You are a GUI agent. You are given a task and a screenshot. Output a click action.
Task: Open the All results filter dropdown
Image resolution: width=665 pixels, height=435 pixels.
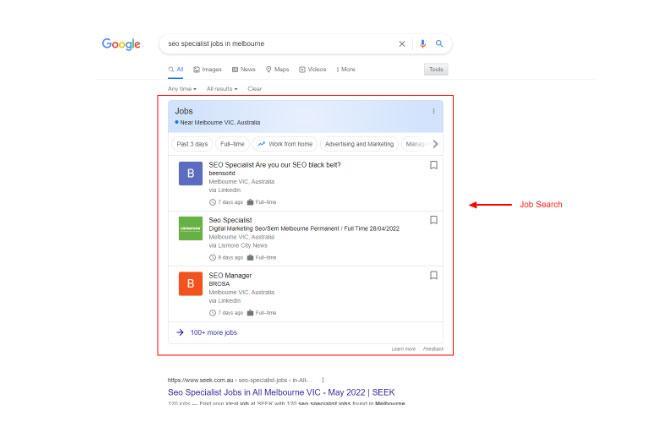pos(222,89)
